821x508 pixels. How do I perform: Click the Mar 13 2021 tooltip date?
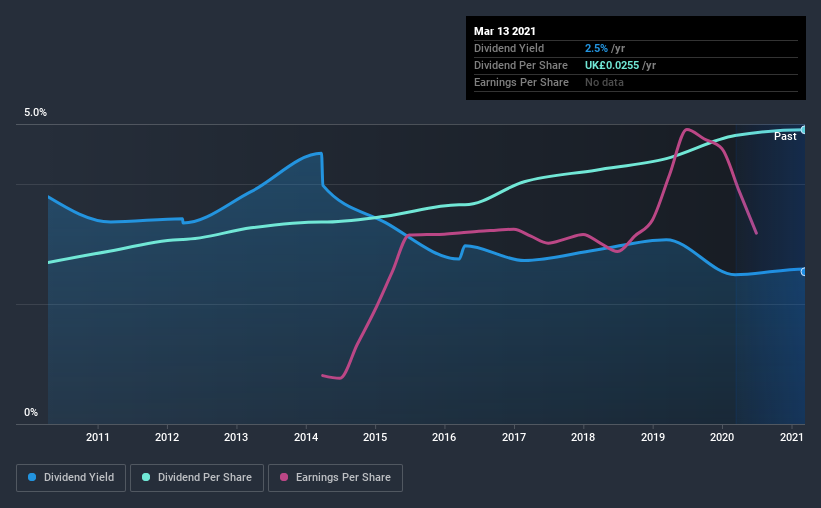point(505,31)
